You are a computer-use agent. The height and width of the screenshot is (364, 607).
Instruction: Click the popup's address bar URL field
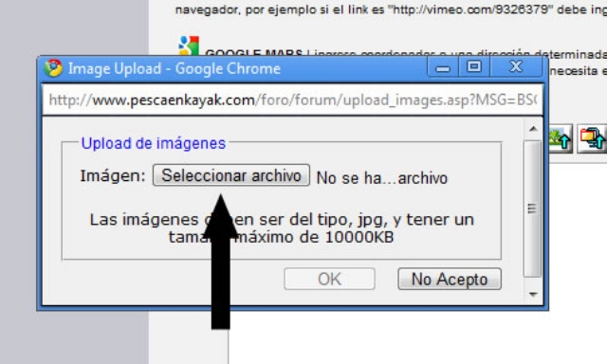coord(293,100)
